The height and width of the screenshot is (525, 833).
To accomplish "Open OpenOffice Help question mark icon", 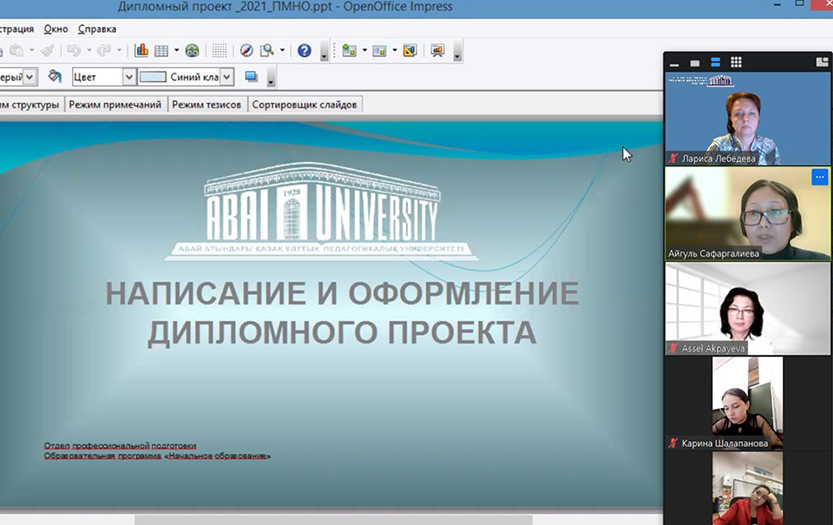I will coord(304,50).
